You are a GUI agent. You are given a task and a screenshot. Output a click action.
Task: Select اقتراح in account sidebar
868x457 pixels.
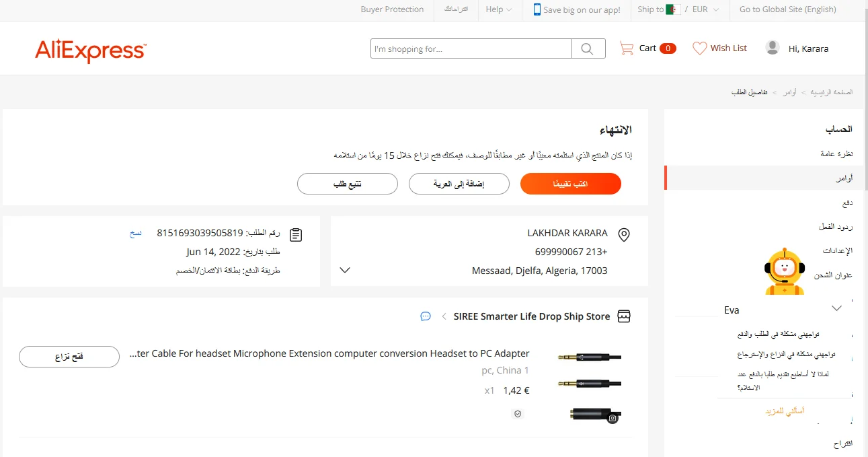coord(843,444)
